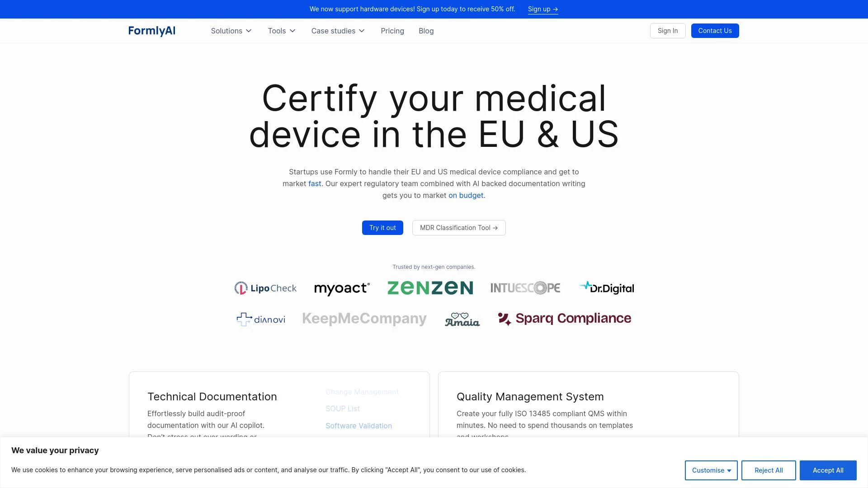Click the Amaia company logo

[x=462, y=319]
